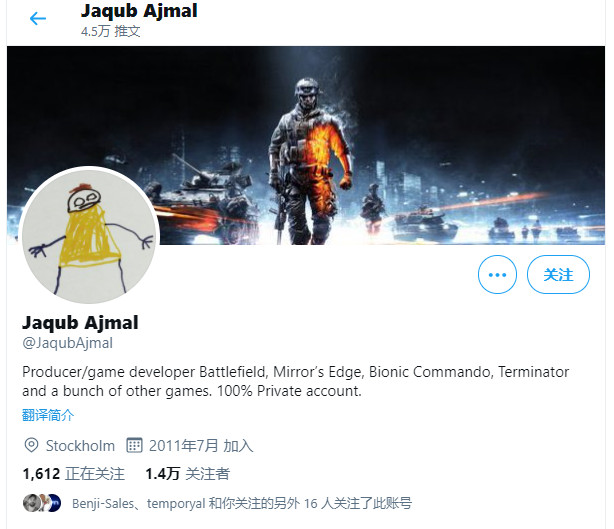
Task: Open the three-dot more options button
Action: (497, 274)
